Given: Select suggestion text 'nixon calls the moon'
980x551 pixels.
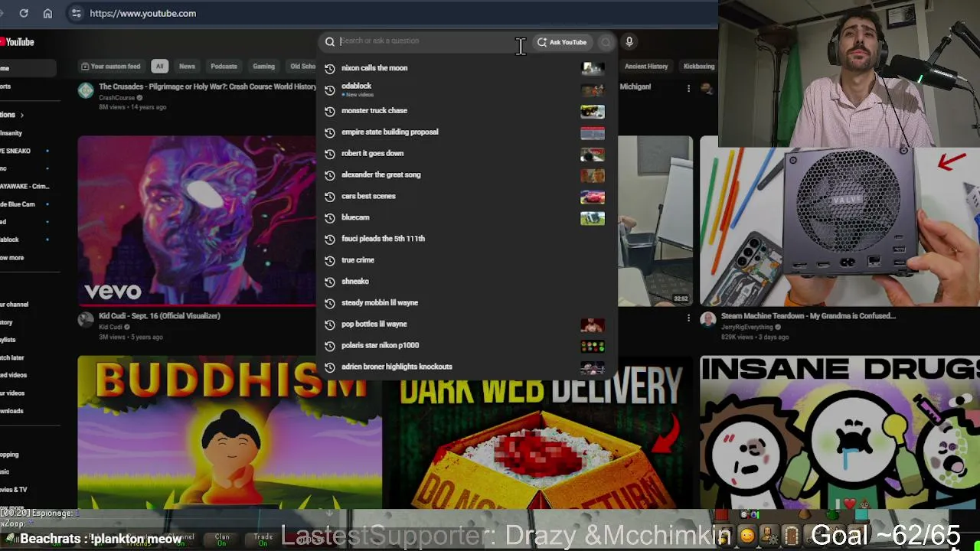Looking at the screenshot, I should point(374,68).
